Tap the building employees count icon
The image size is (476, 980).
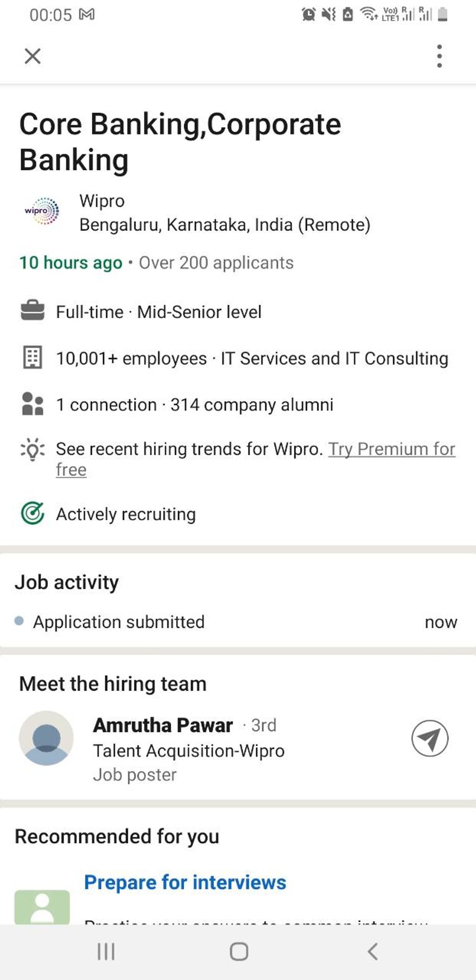(x=33, y=357)
